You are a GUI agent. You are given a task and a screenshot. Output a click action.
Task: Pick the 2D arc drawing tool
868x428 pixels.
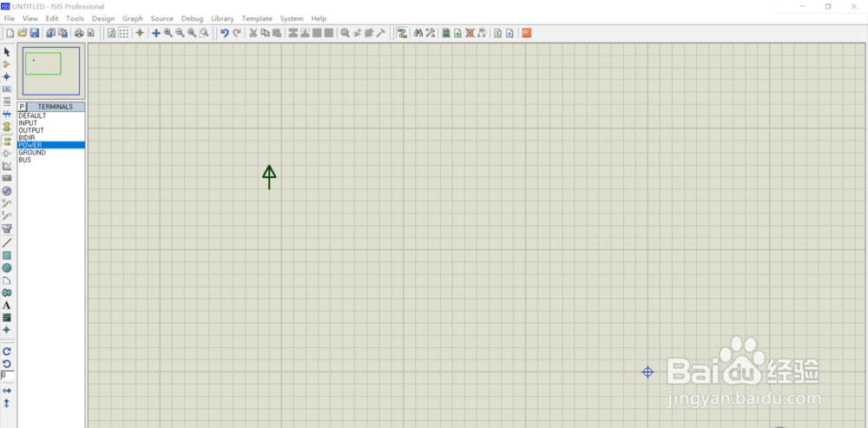click(x=7, y=280)
